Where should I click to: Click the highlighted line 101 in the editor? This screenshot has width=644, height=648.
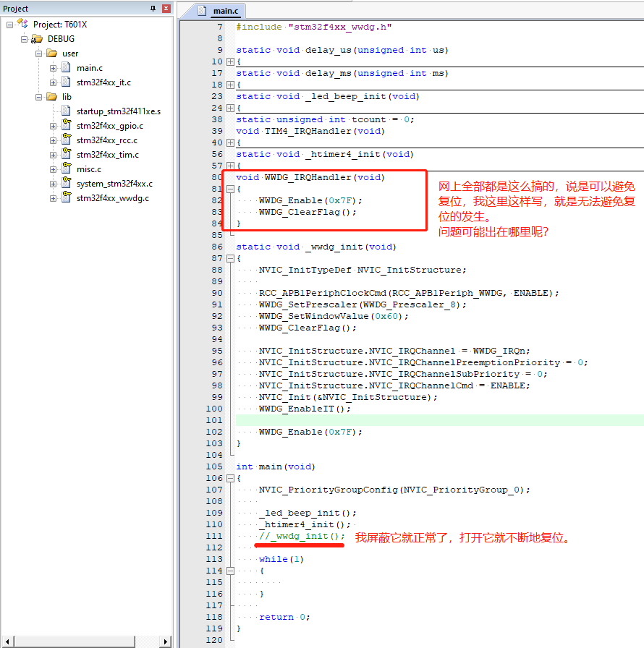(362, 420)
